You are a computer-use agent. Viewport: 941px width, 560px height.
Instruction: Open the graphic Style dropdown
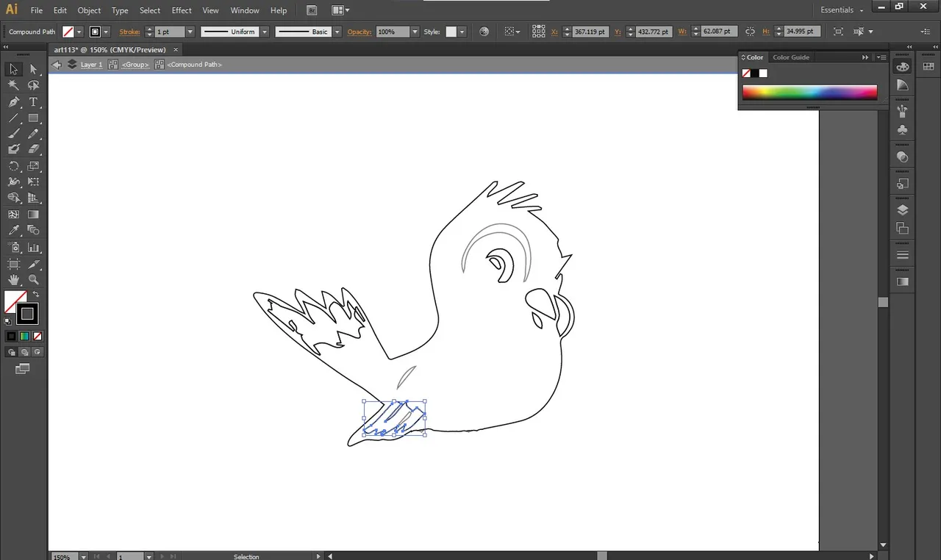(x=462, y=32)
